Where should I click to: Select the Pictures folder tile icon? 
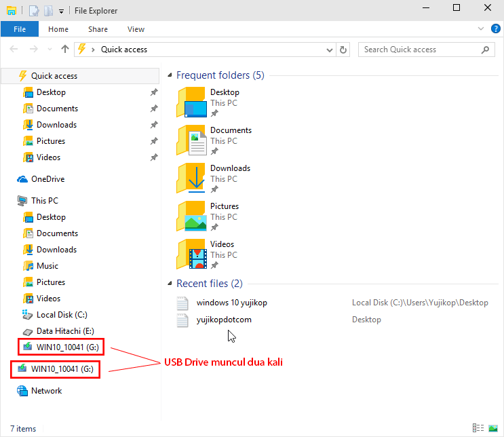coord(191,216)
